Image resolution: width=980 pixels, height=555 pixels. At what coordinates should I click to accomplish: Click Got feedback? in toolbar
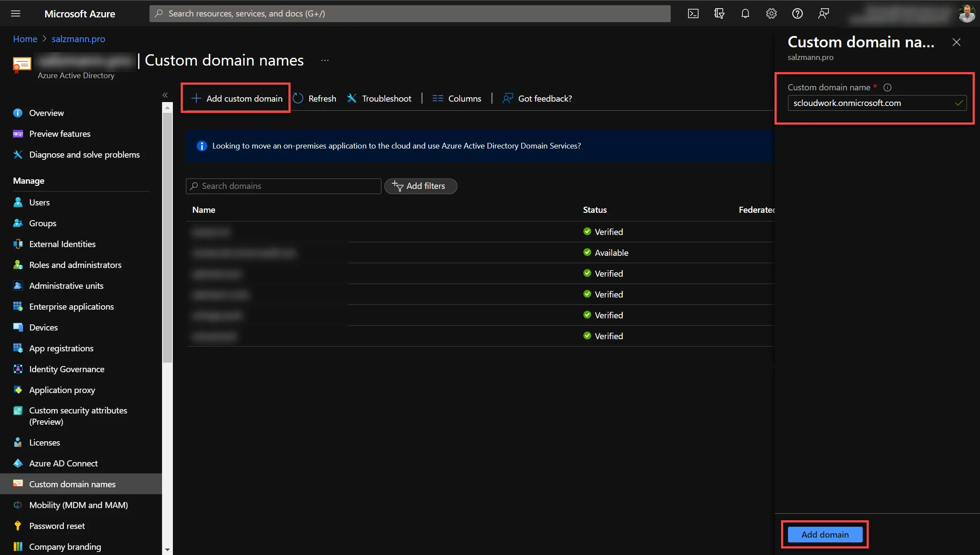click(x=537, y=99)
